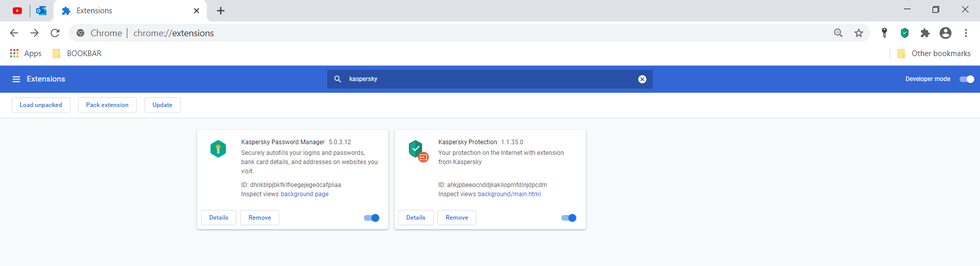Click the Kaspersky Password Manager key icon in toolbar
This screenshot has height=266, width=980.
tap(885, 33)
